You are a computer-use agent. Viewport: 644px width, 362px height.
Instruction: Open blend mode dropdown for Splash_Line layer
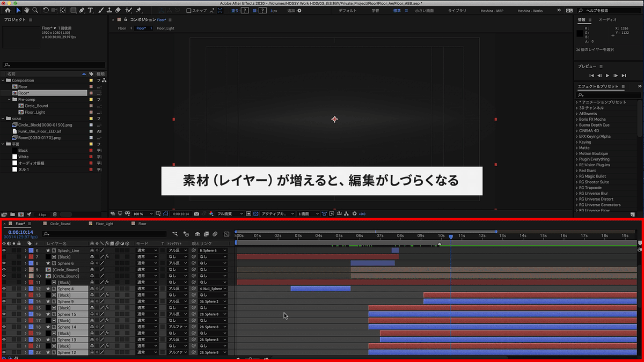[x=147, y=250]
